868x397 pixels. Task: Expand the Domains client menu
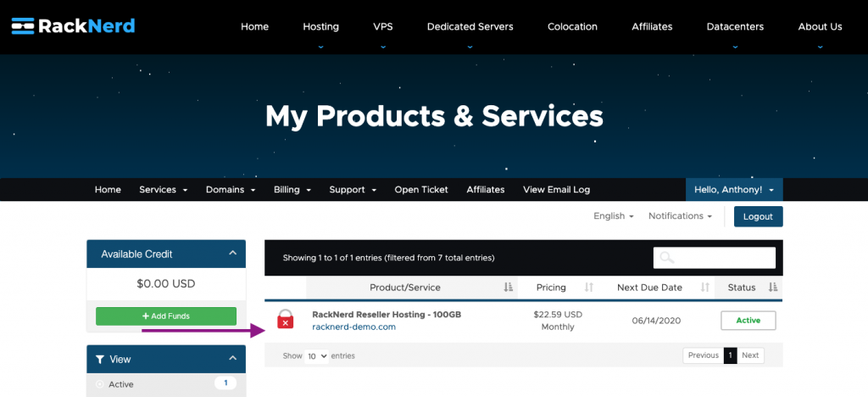[231, 189]
